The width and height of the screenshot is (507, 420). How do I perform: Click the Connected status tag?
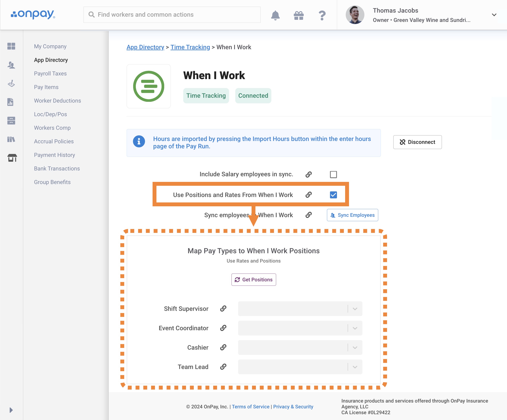tap(253, 96)
